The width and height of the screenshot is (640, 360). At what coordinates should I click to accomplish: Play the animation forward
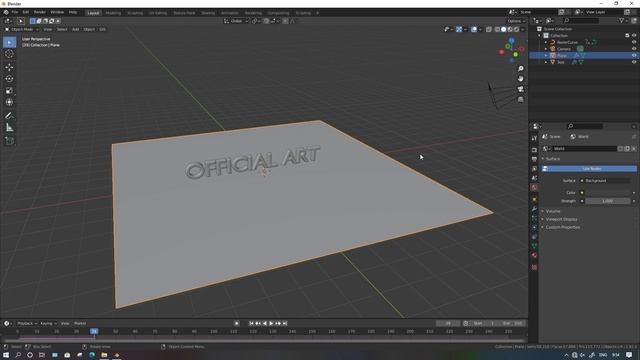[271, 323]
